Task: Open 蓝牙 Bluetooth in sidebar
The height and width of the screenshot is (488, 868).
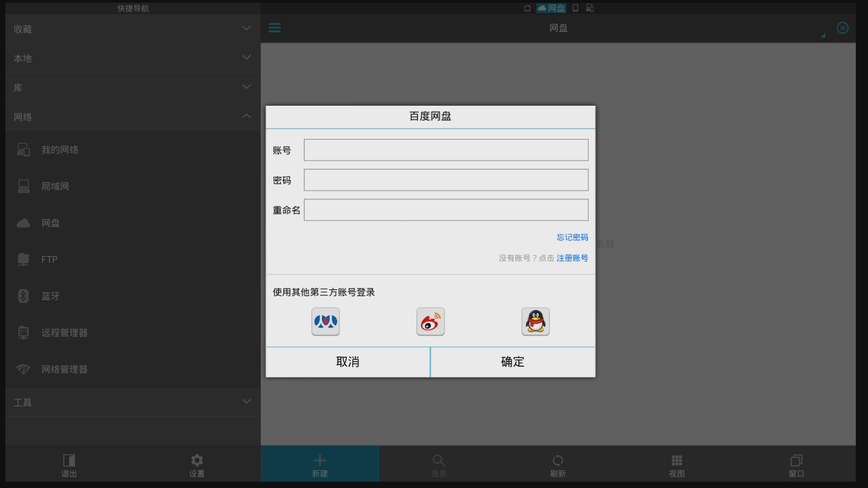Action: [x=133, y=296]
